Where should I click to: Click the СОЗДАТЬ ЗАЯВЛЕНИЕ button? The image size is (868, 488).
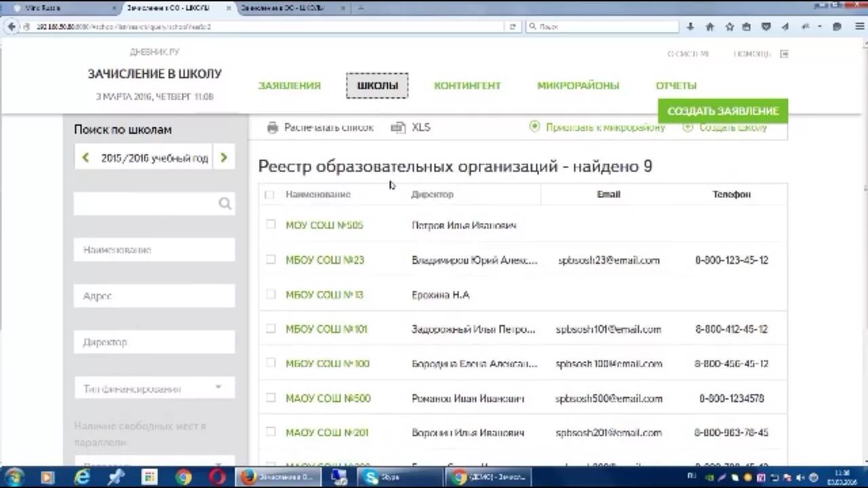tap(723, 111)
